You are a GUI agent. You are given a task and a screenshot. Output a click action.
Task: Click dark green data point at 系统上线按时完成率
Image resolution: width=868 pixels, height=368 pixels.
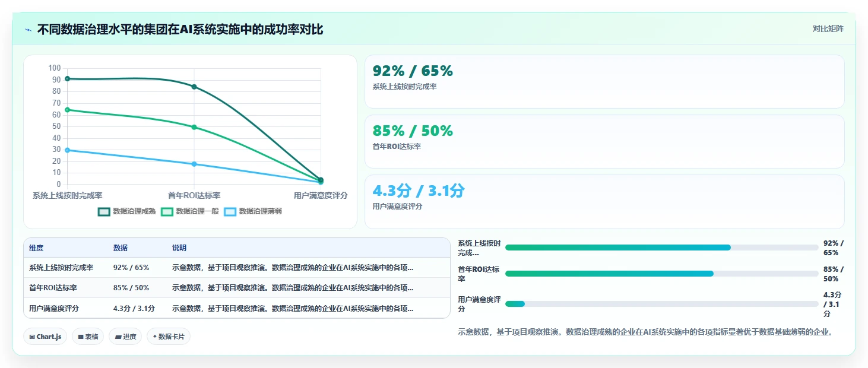(x=67, y=78)
